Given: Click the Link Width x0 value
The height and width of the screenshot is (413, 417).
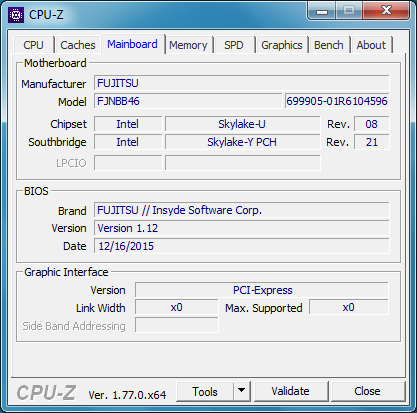Looking at the screenshot, I should [177, 307].
